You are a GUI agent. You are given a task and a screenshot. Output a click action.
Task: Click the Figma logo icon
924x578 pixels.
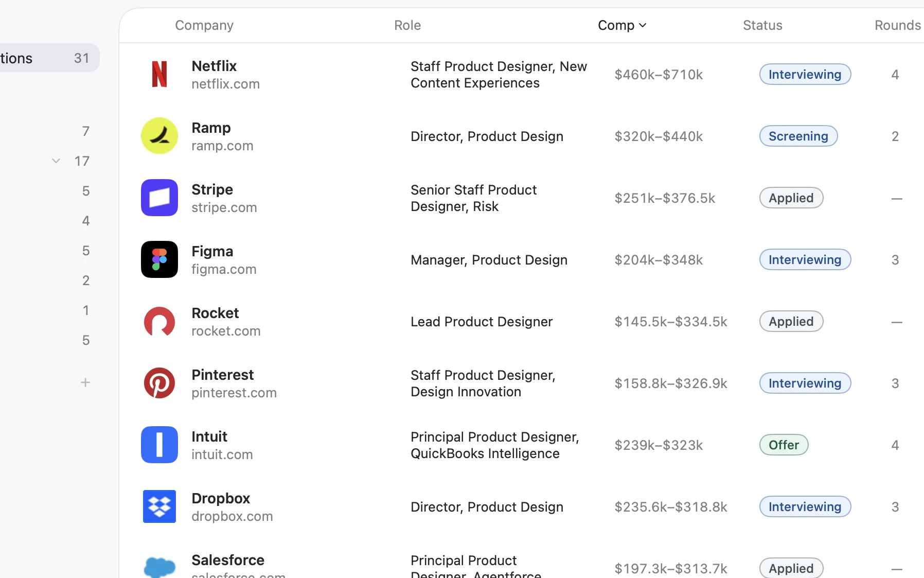tap(159, 259)
